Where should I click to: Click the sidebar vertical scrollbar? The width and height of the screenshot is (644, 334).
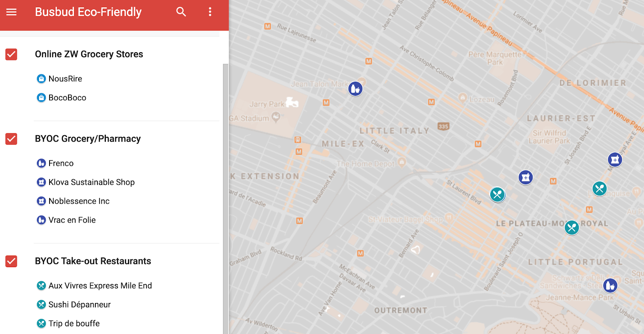(226, 199)
